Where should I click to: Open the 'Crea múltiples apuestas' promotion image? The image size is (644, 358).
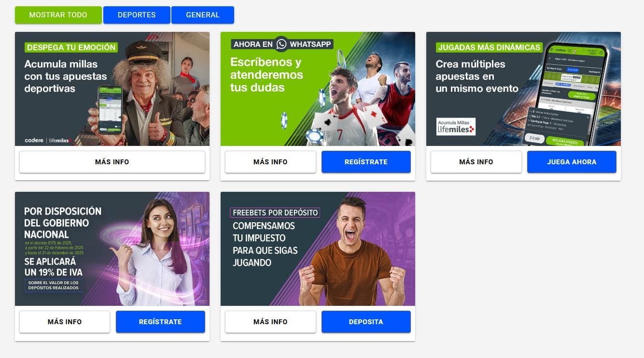523,89
